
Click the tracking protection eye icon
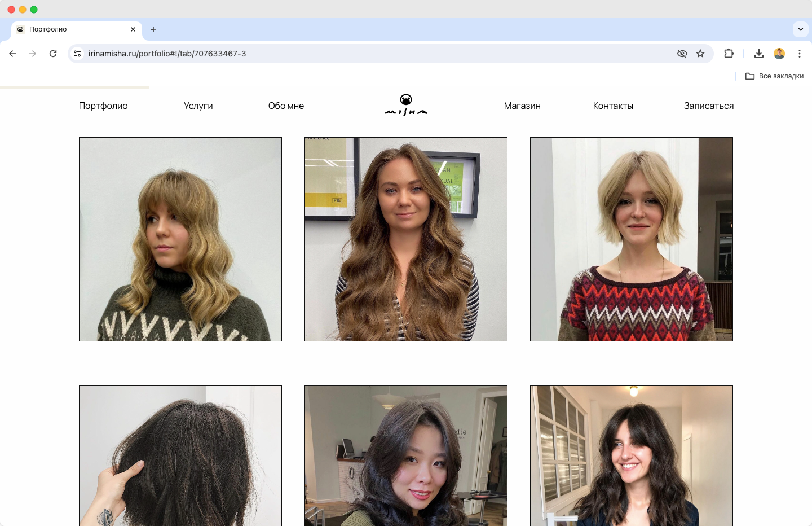click(x=682, y=54)
